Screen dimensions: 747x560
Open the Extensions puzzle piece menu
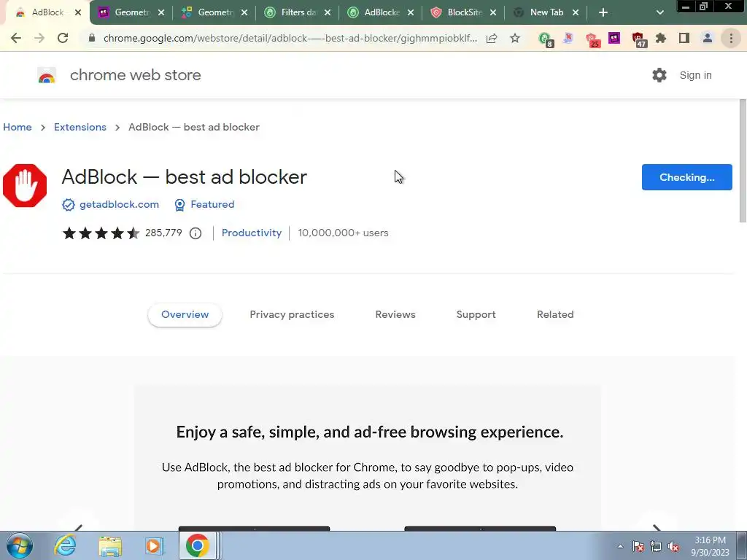[x=661, y=38]
